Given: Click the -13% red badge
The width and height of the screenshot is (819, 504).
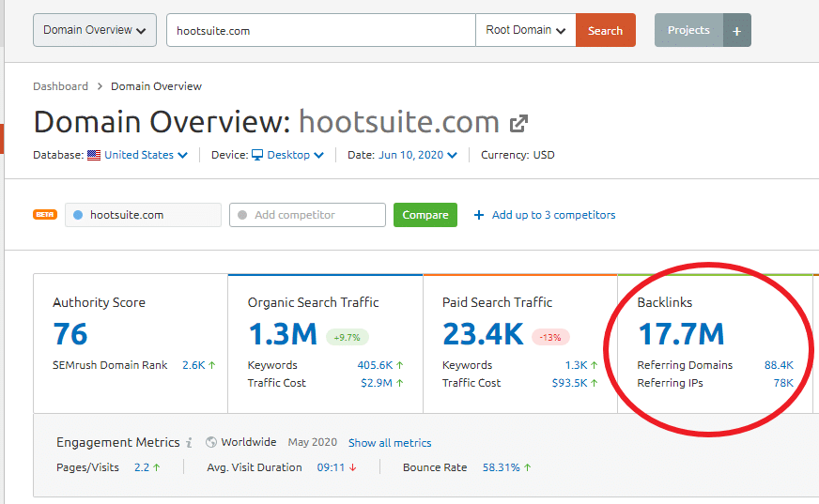Looking at the screenshot, I should coord(550,338).
